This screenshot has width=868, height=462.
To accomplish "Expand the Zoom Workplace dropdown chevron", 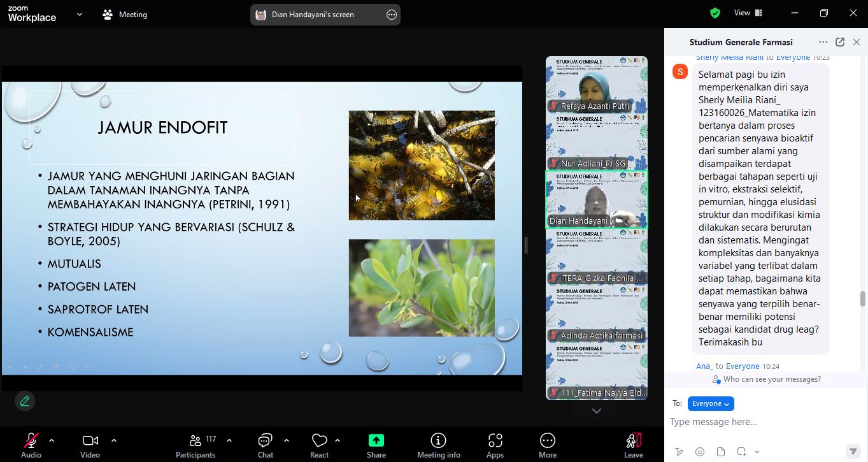I will (80, 14).
